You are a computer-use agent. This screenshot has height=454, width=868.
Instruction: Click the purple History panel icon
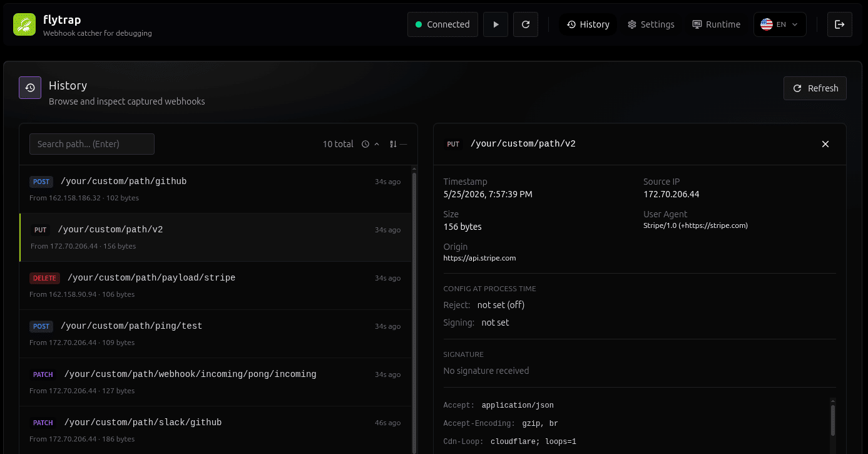click(30, 88)
